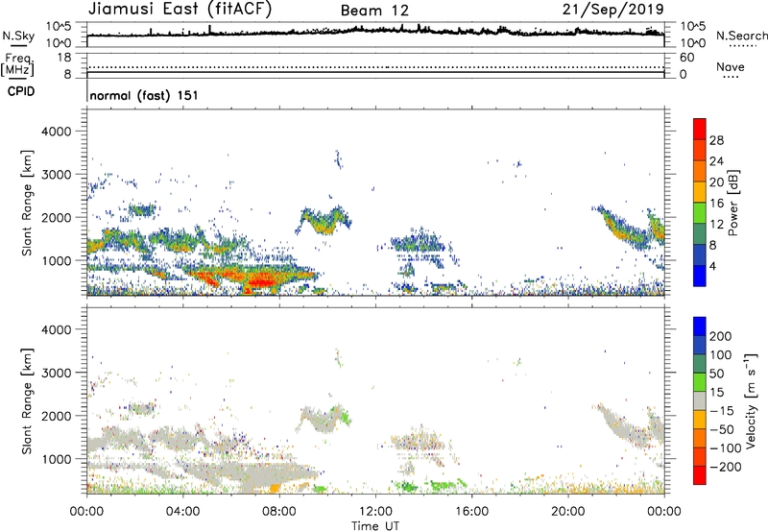Click the "Velocity [m s⁻¹]" color bar title
The width and height of the screenshot is (768, 532).
(x=751, y=400)
